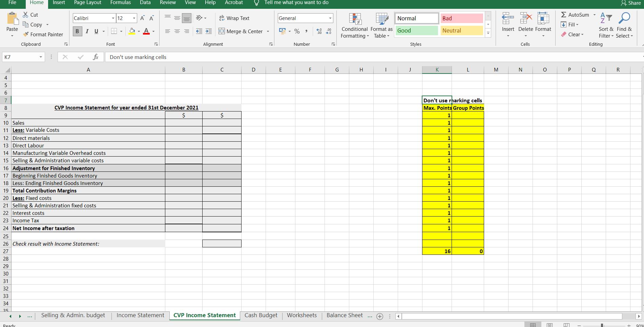Open the font name Calibri dropdown
The height and width of the screenshot is (327, 644).
[113, 18]
